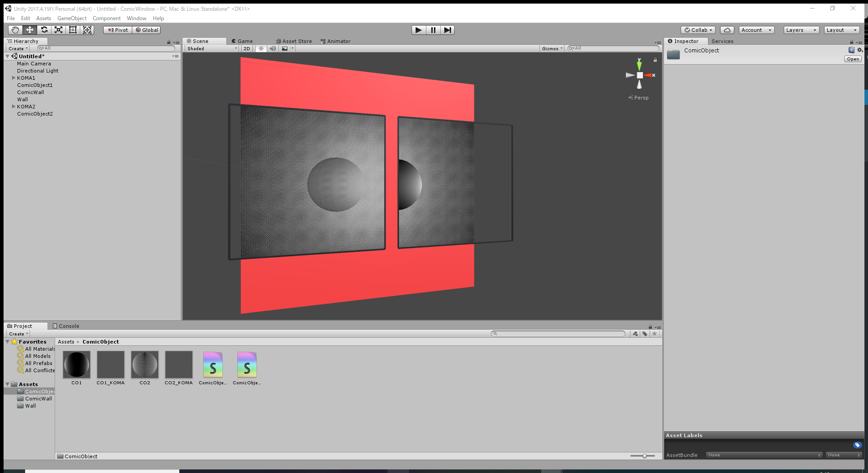
Task: Click the Search by Type icon
Action: click(x=635, y=334)
